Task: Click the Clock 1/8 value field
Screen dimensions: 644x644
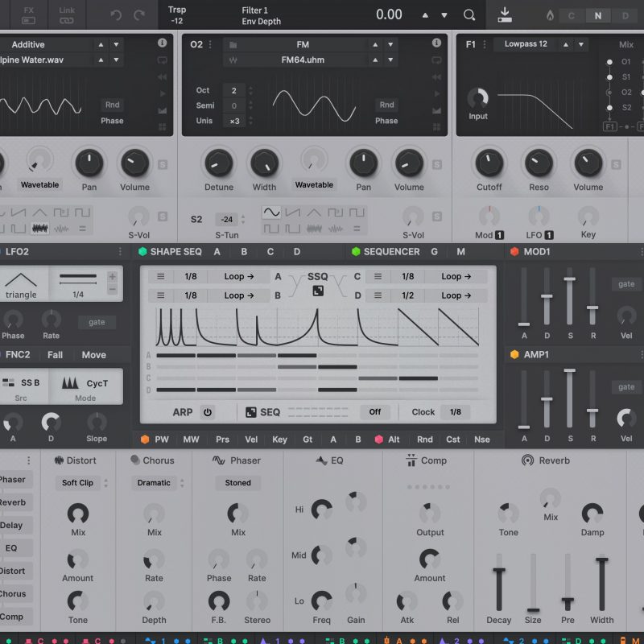Action: (456, 412)
